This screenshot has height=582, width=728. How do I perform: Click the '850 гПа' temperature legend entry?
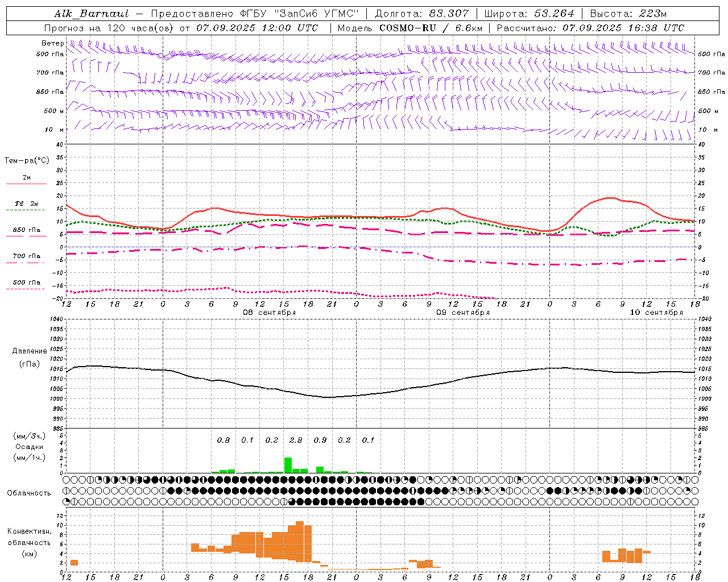pos(27,230)
